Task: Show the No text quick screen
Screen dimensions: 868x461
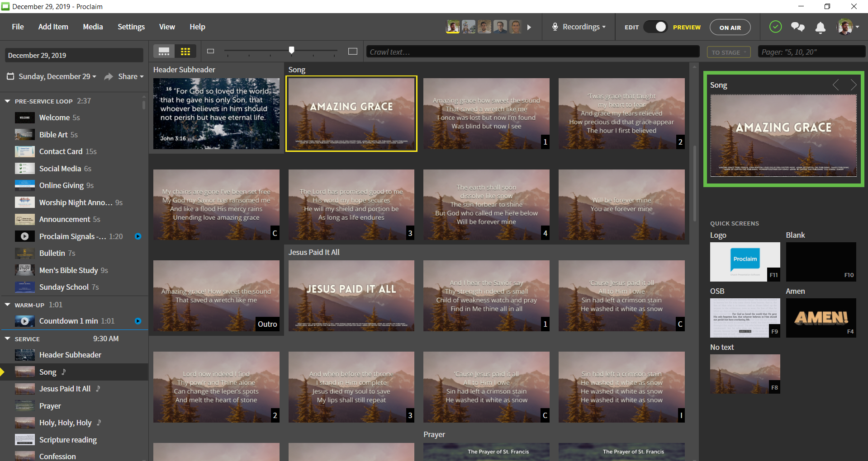Action: (x=745, y=374)
